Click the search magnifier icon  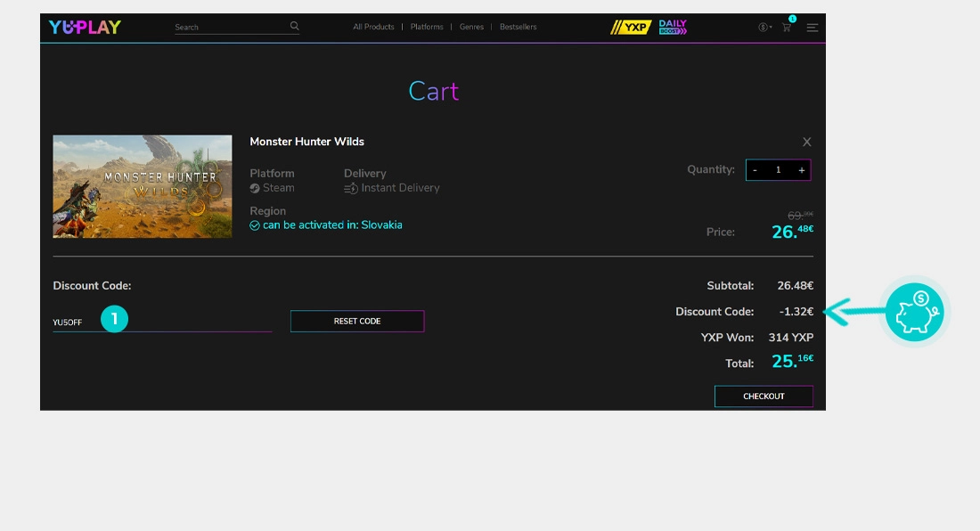click(295, 27)
